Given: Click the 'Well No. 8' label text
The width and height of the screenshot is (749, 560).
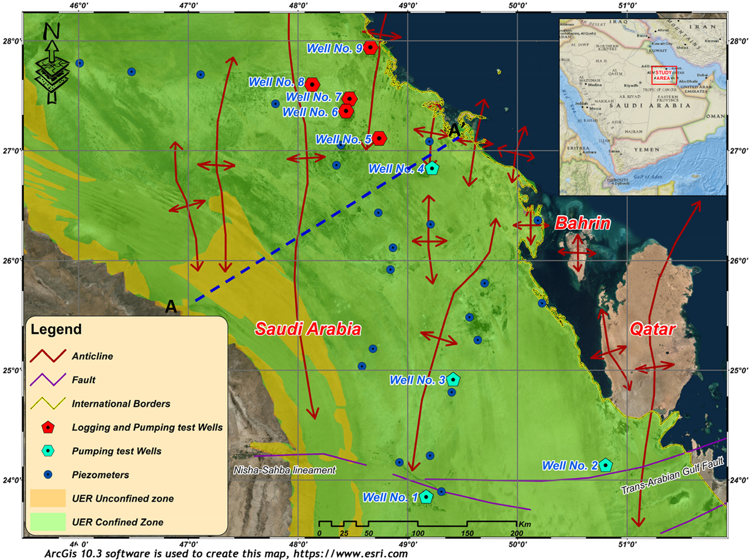Looking at the screenshot, I should pos(277,82).
